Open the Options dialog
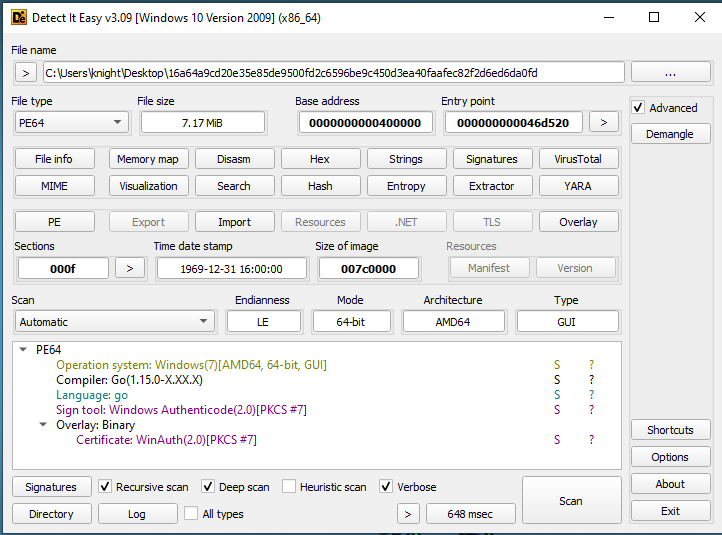Image resolution: width=722 pixels, height=535 pixels. pyautogui.click(x=670, y=457)
